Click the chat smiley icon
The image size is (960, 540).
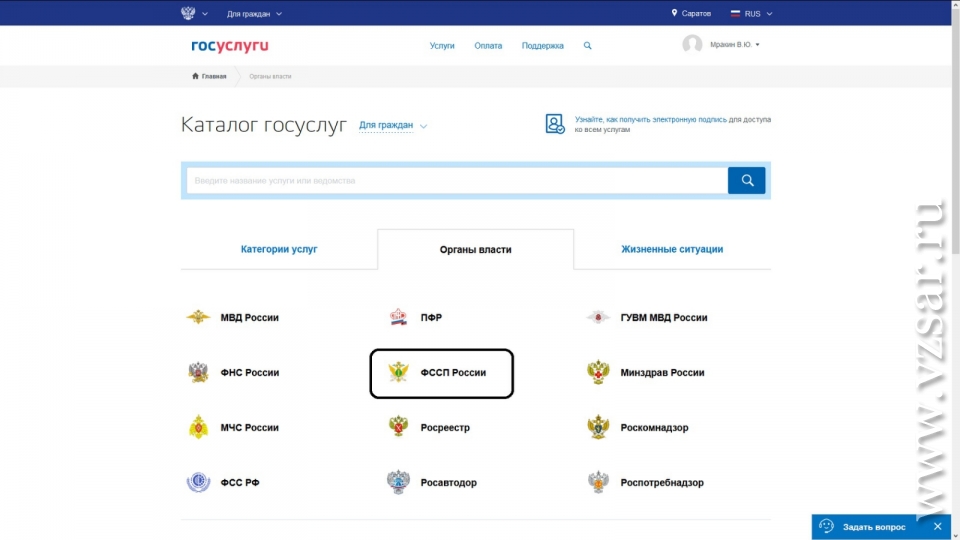[827, 526]
